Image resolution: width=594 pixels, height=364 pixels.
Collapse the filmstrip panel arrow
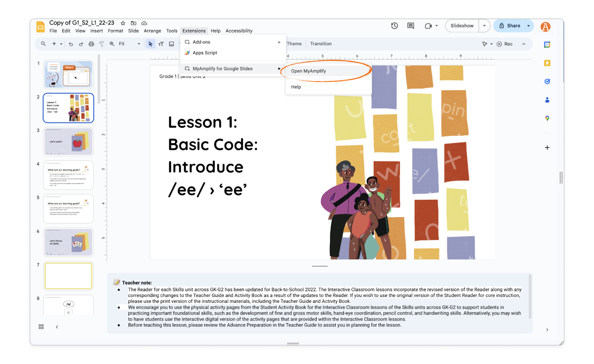point(57,327)
